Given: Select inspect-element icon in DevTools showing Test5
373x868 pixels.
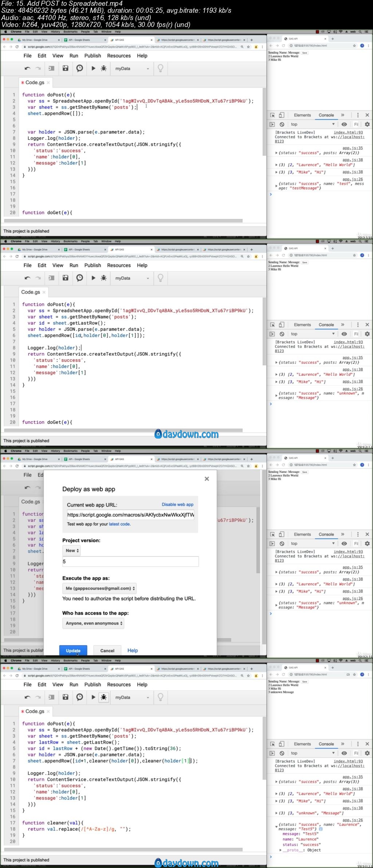Looking at the screenshot, I should [x=272, y=744].
